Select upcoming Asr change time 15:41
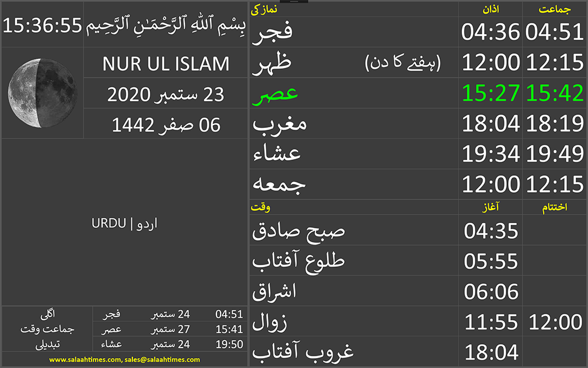 pos(229,329)
